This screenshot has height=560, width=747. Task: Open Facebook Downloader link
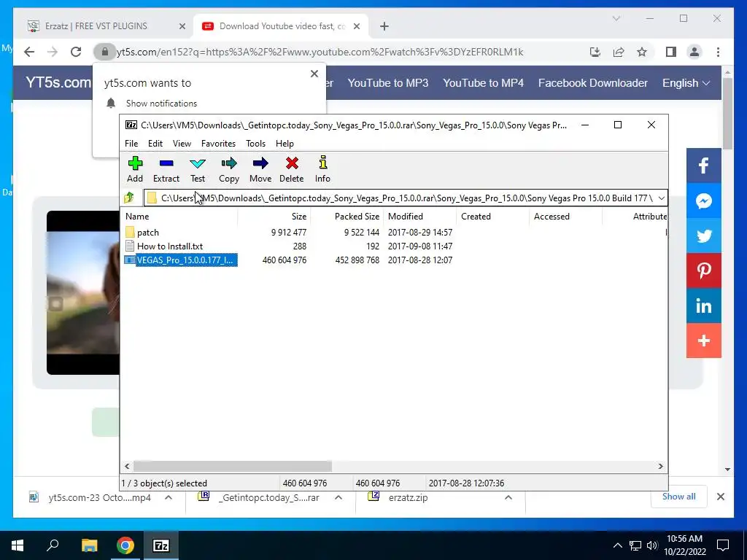[x=592, y=83]
